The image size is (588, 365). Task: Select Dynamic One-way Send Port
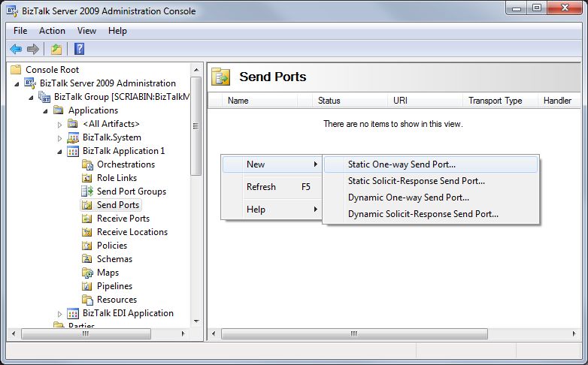(x=431, y=198)
